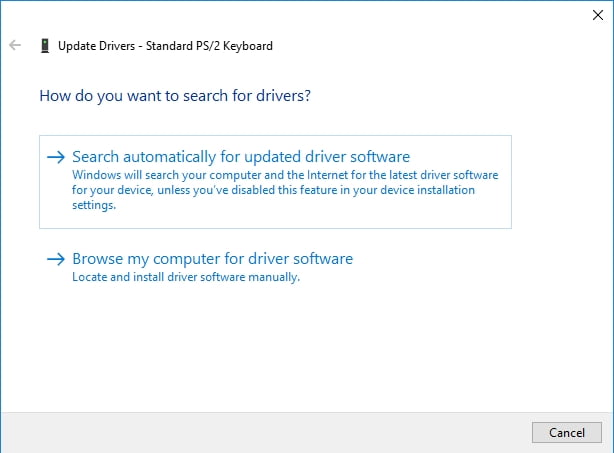Viewport: 614px width, 453px height.
Task: Choose Search automatically for updated driver software
Action: pyautogui.click(x=275, y=182)
